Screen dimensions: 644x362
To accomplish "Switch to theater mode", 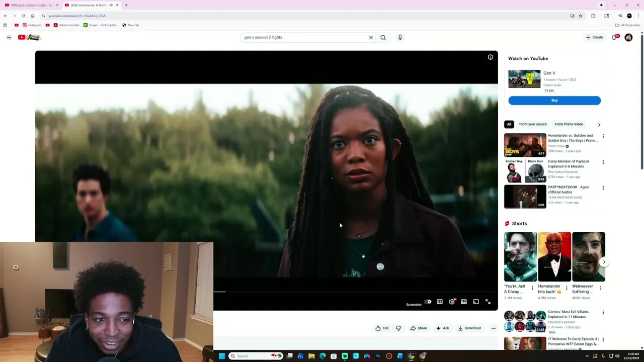I will pos(464,302).
